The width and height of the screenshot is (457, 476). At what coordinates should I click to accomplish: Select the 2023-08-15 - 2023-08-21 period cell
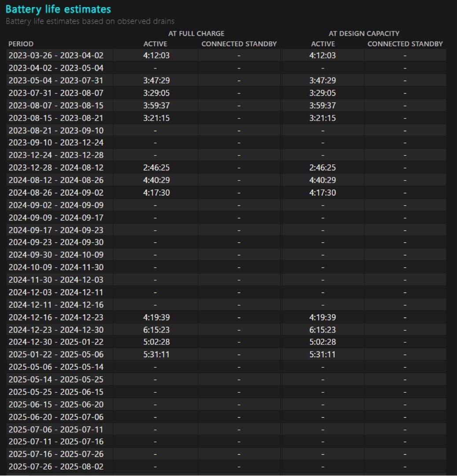point(56,118)
